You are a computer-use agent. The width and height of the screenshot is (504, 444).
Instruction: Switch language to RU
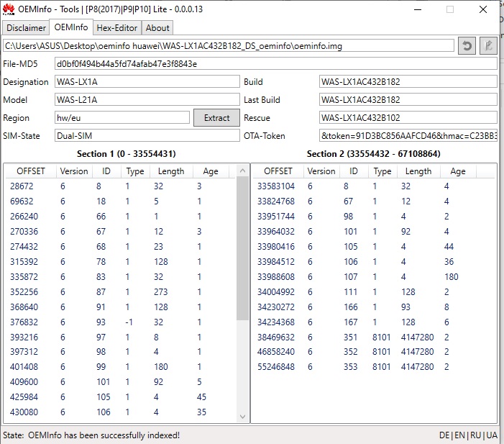475,435
